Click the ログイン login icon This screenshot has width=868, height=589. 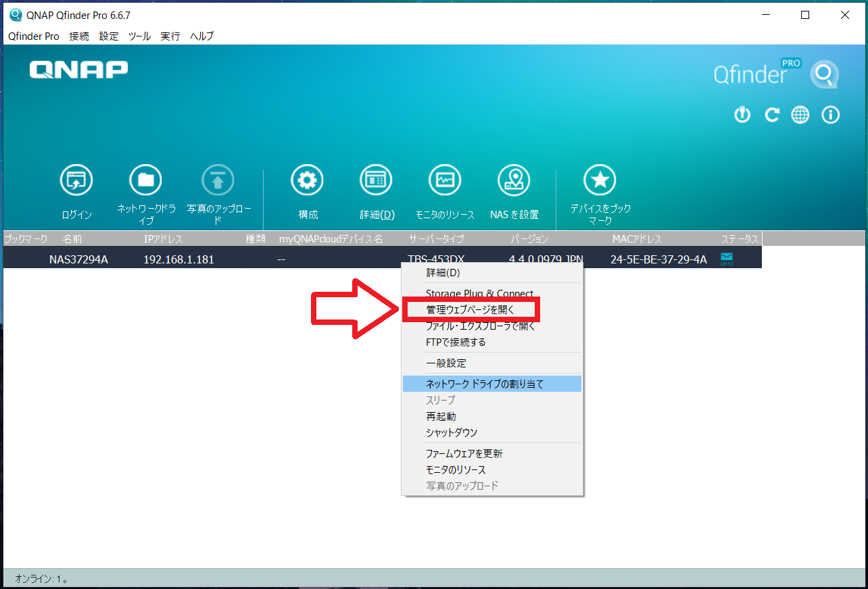pos(76,180)
